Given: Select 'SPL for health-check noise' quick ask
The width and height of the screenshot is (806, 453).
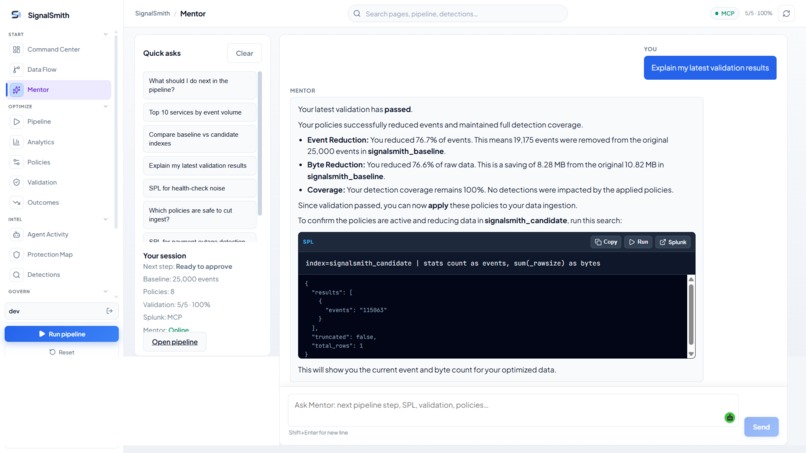Looking at the screenshot, I should coord(199,188).
